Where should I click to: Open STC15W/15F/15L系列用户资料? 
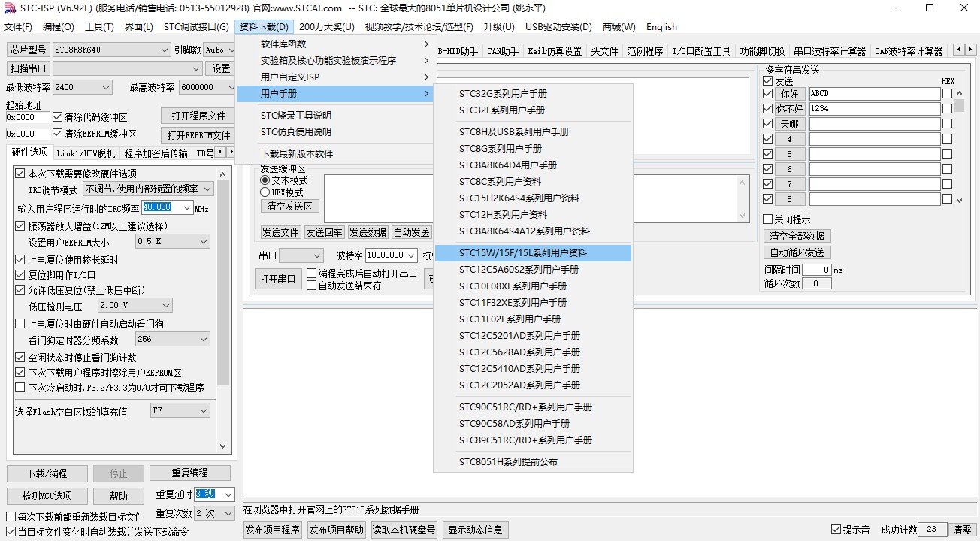tap(533, 253)
